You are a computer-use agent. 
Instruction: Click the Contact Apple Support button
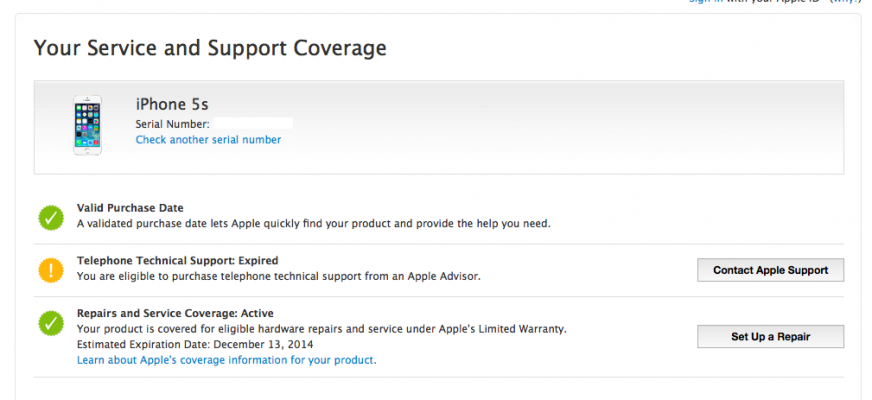point(770,270)
